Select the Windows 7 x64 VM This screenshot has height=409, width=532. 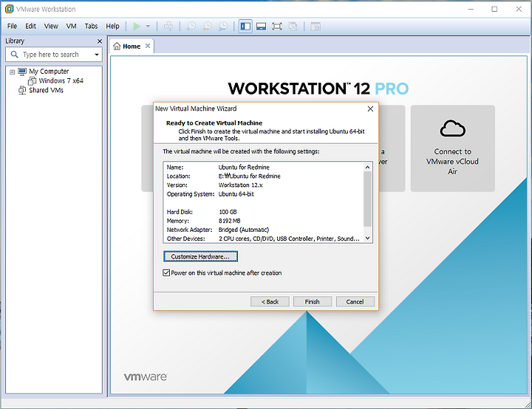coord(61,80)
